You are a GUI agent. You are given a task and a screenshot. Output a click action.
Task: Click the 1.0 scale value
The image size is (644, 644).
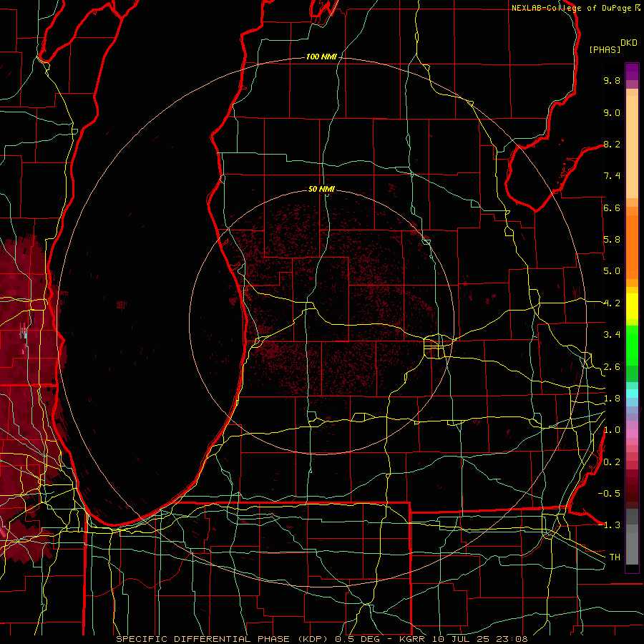(x=612, y=430)
